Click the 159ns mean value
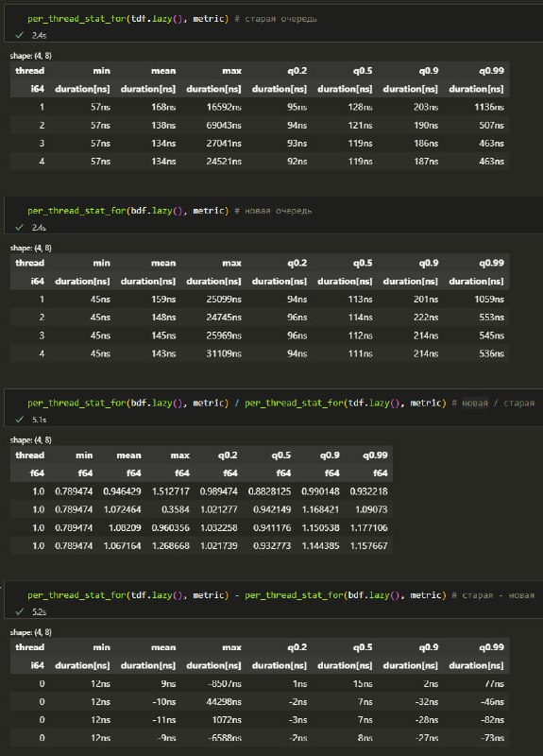Viewport: 543px width, 756px height. [163, 300]
